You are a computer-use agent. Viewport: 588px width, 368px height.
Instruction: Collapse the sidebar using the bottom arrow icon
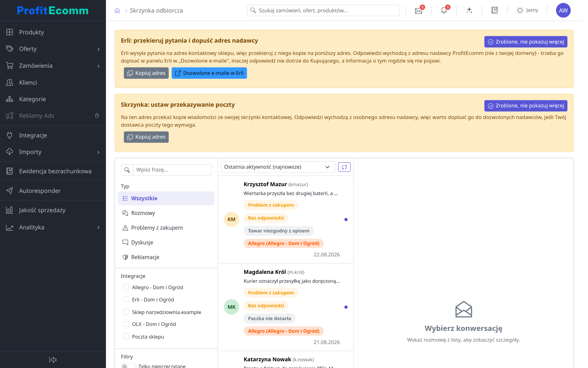coord(53,360)
